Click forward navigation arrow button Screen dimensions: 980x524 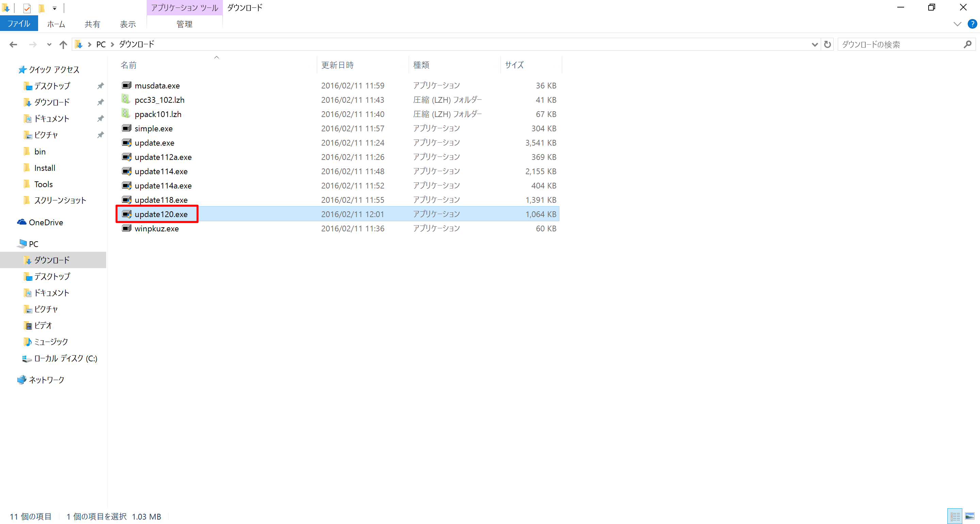tap(33, 45)
